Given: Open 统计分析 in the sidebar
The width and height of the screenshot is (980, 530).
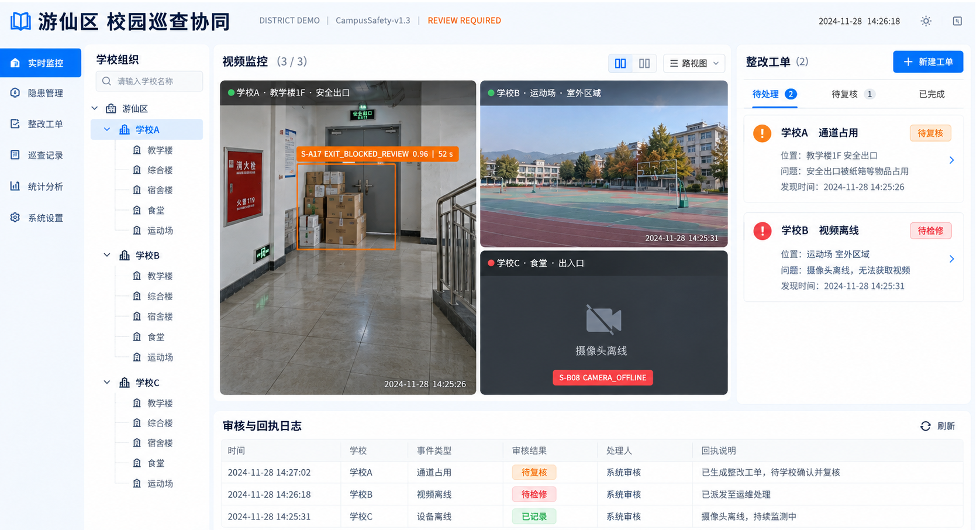Looking at the screenshot, I should (40, 187).
